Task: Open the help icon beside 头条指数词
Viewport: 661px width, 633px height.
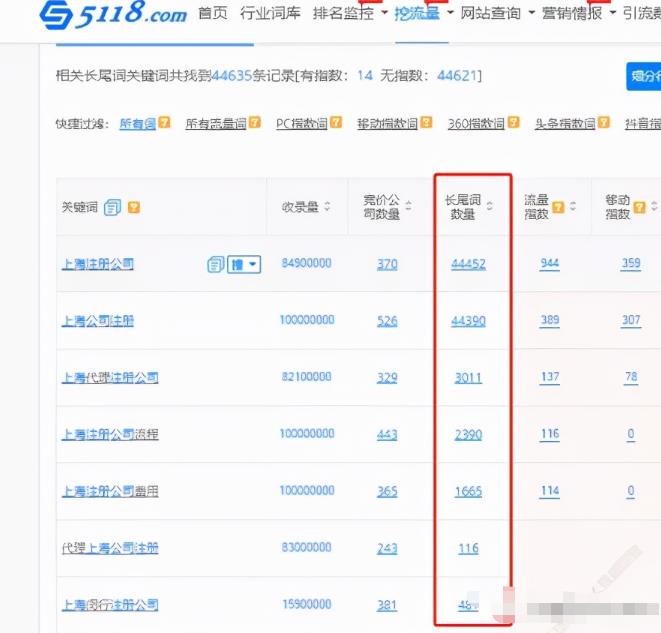Action: pos(604,123)
